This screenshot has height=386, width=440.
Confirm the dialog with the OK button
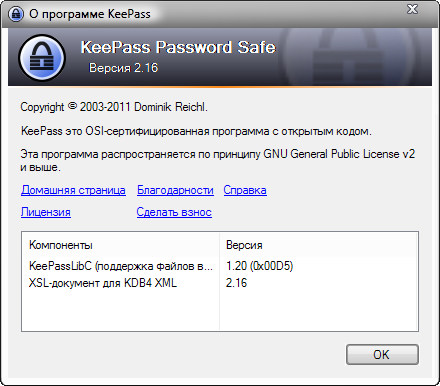point(382,354)
